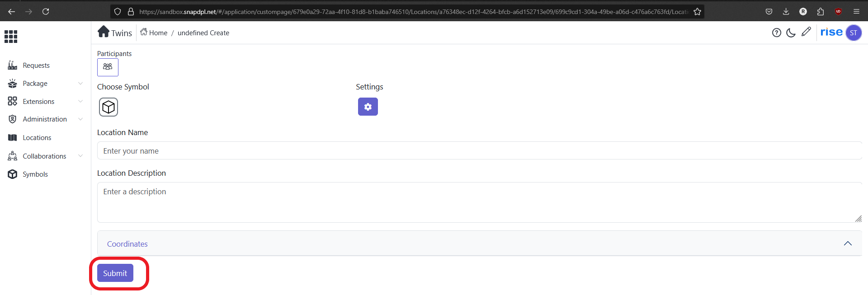868x295 pixels.
Task: Click the browser shield tracking icon
Action: (x=118, y=12)
